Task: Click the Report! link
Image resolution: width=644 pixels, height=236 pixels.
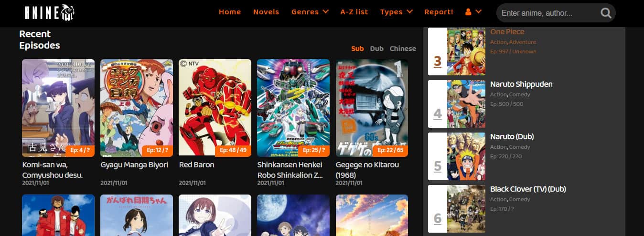Action: point(439,12)
